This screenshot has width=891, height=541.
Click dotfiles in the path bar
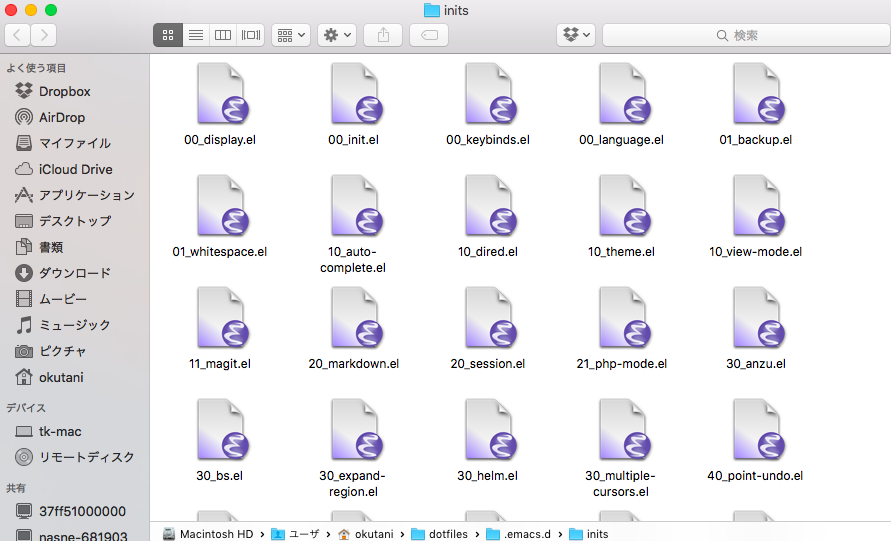tap(439, 534)
